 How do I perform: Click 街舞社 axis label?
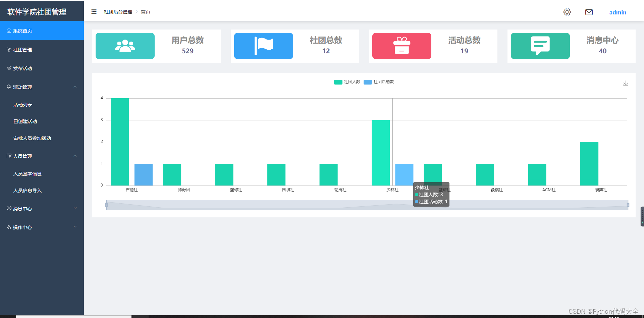[601, 190]
